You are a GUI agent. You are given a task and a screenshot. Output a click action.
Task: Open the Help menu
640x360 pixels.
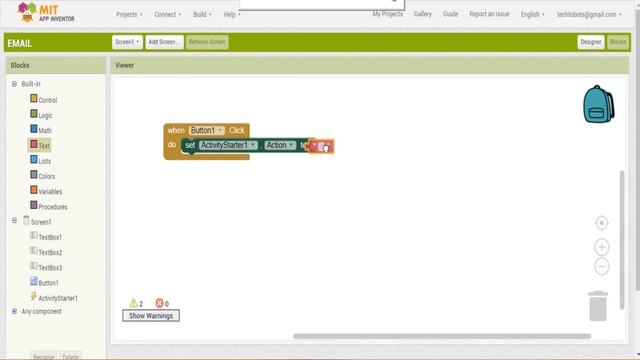tap(232, 14)
